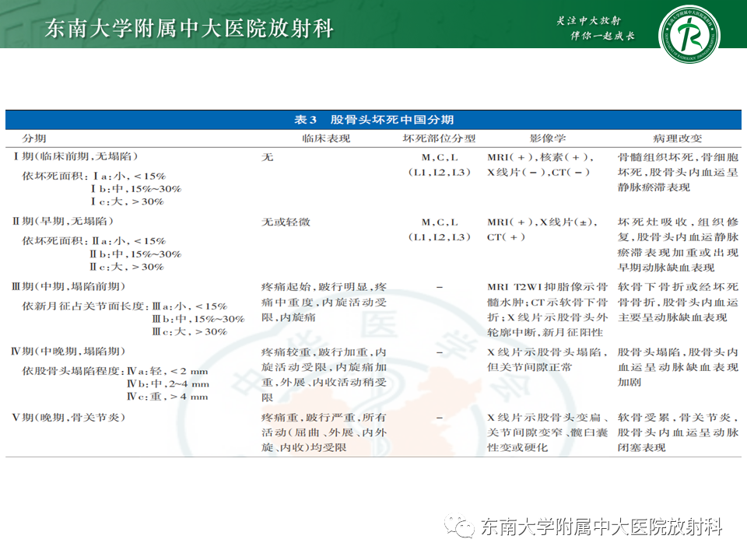
Task: Click pathology text 骨髓组织坏死,骨细胞
Action: click(x=678, y=157)
